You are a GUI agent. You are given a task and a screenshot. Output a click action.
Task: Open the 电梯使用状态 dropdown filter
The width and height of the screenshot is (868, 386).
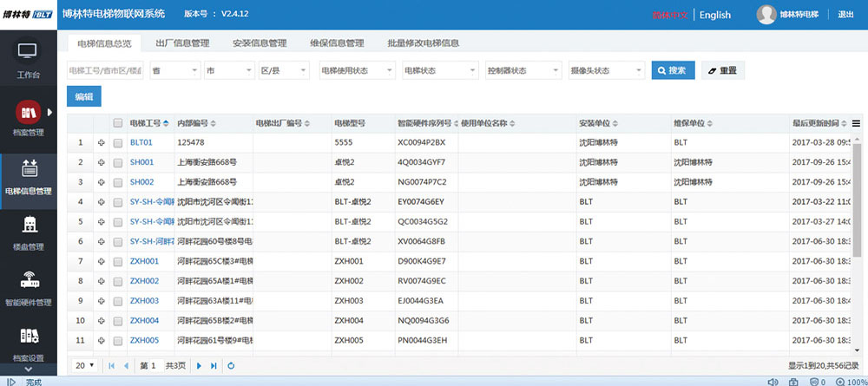coord(356,70)
